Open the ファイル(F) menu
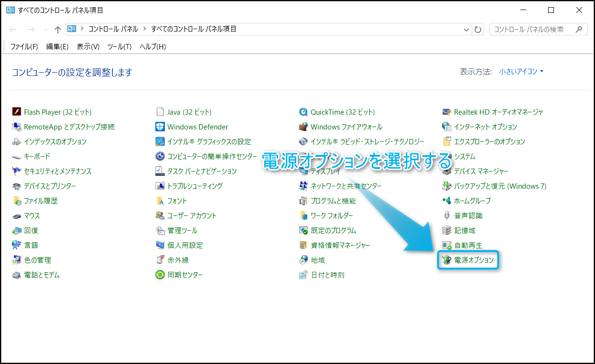The image size is (595, 364). click(24, 46)
